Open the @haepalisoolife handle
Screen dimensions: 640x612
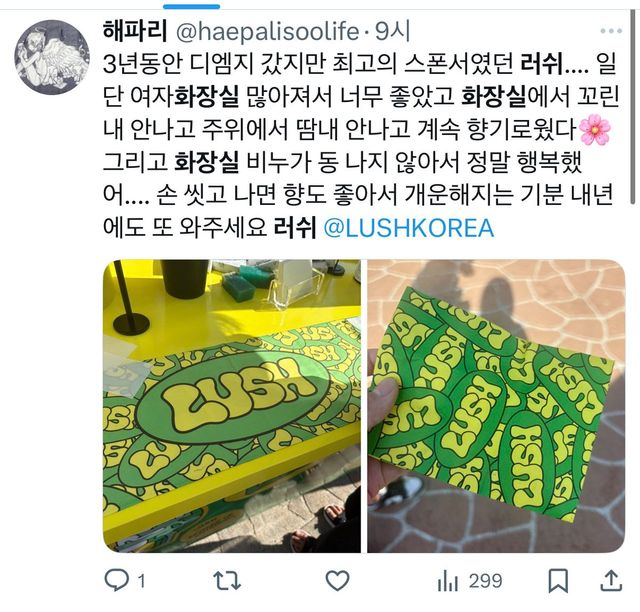click(268, 32)
